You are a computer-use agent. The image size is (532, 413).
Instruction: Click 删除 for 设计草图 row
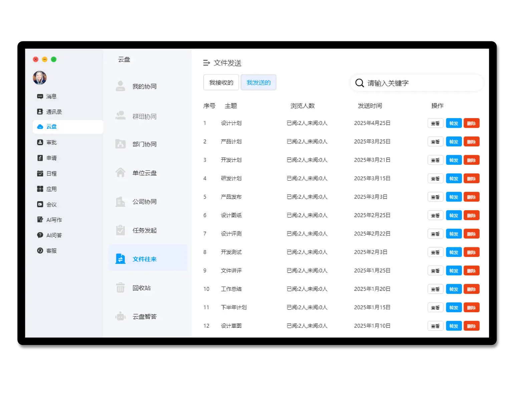coord(471,326)
